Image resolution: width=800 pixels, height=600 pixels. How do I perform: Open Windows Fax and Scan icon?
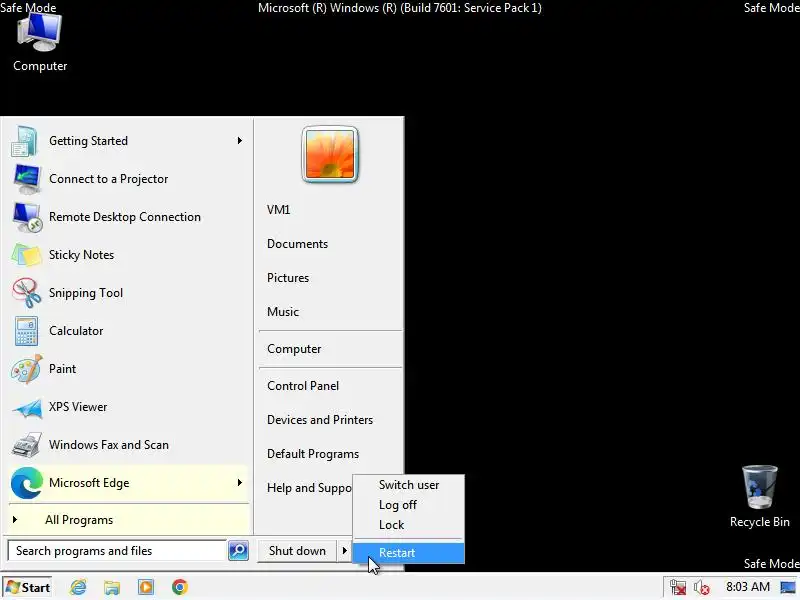point(27,445)
